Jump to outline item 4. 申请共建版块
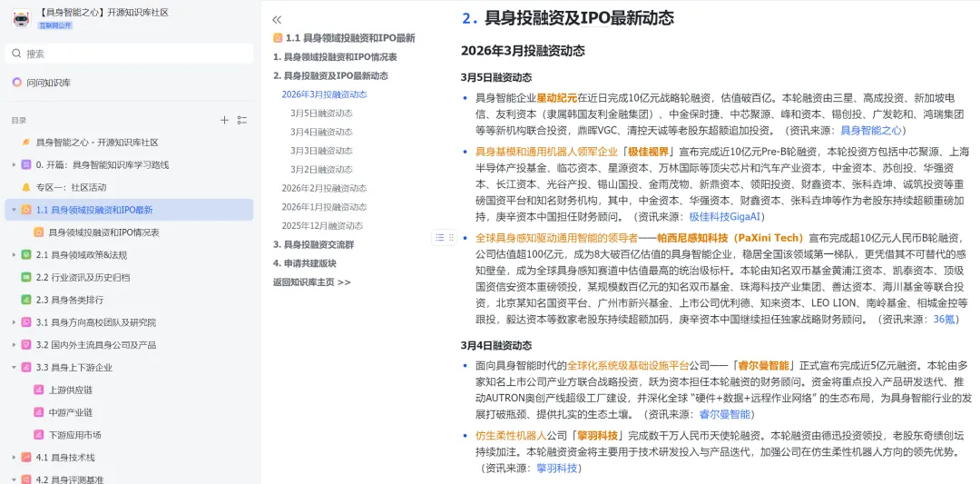Viewport: 980px width, 484px height. coord(304,263)
